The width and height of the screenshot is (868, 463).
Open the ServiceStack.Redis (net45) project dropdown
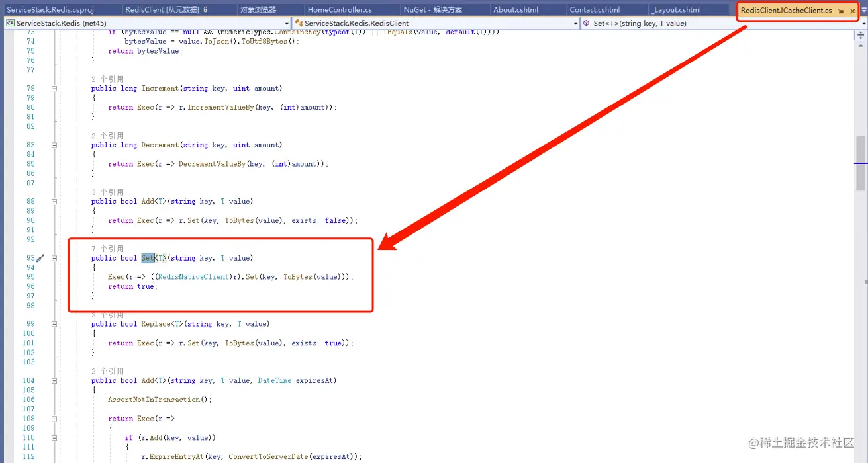pyautogui.click(x=287, y=23)
